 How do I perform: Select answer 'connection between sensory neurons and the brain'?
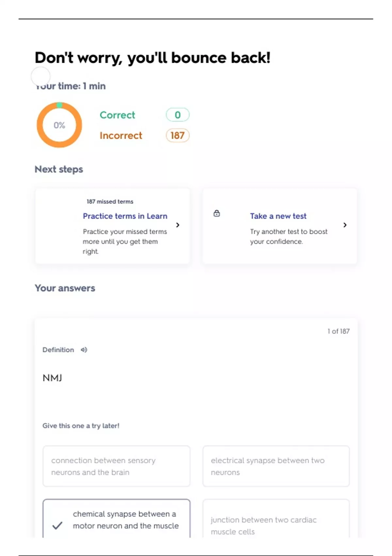tap(116, 466)
